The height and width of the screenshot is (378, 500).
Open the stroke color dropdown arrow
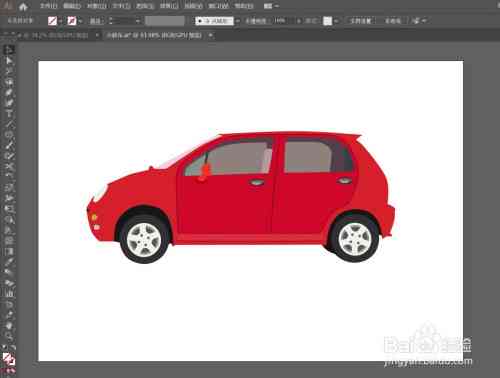[80, 21]
